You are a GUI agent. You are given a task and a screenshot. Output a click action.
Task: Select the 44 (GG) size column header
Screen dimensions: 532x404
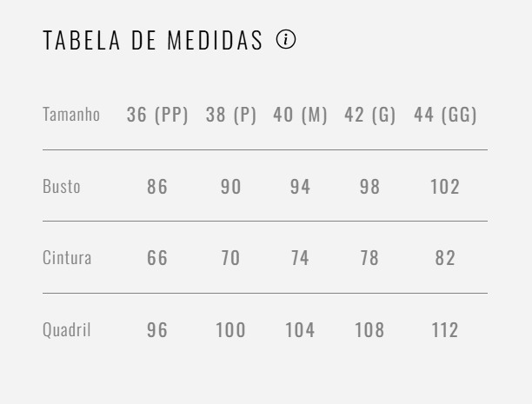[x=445, y=115]
